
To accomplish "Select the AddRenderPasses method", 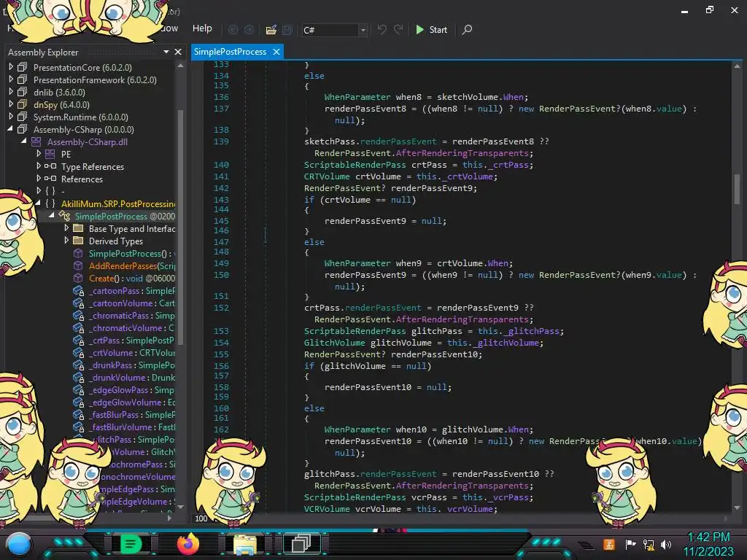I will [132, 265].
